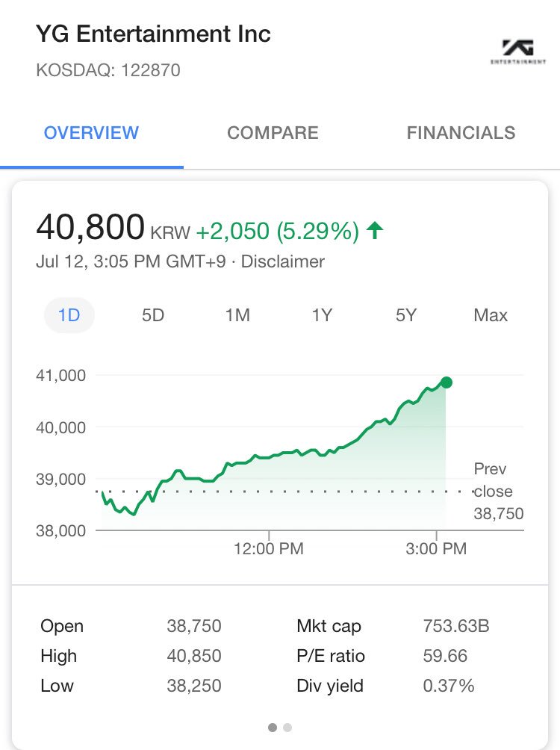This screenshot has height=750, width=560.
Task: Select the 5D time range
Action: click(153, 315)
